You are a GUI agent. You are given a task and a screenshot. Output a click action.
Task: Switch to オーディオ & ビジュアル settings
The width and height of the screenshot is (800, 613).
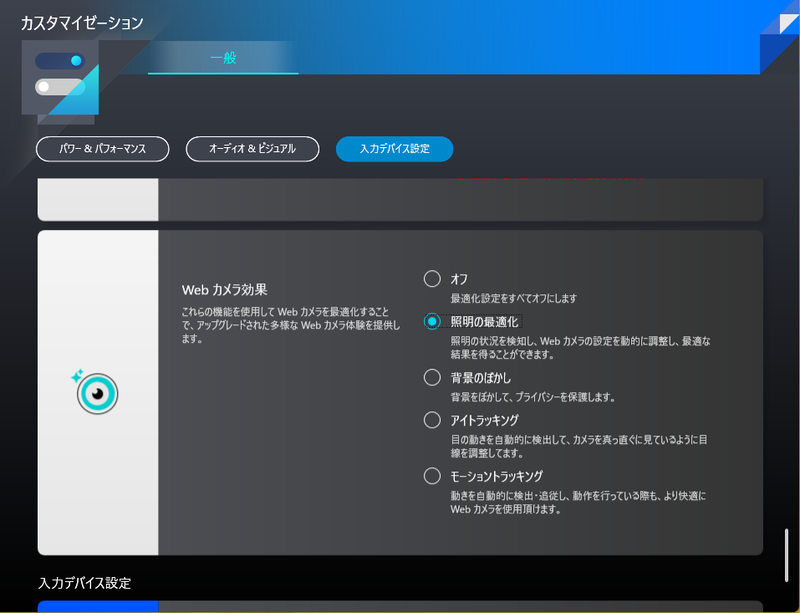click(x=251, y=149)
